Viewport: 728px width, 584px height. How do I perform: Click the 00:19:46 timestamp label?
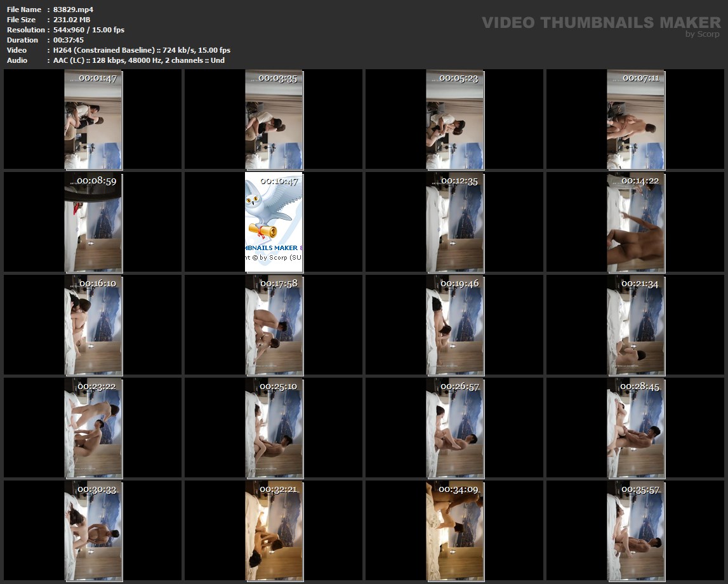(460, 283)
